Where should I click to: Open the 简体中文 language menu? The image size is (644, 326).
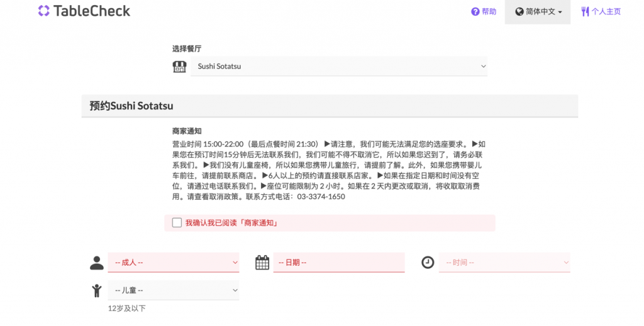(538, 12)
